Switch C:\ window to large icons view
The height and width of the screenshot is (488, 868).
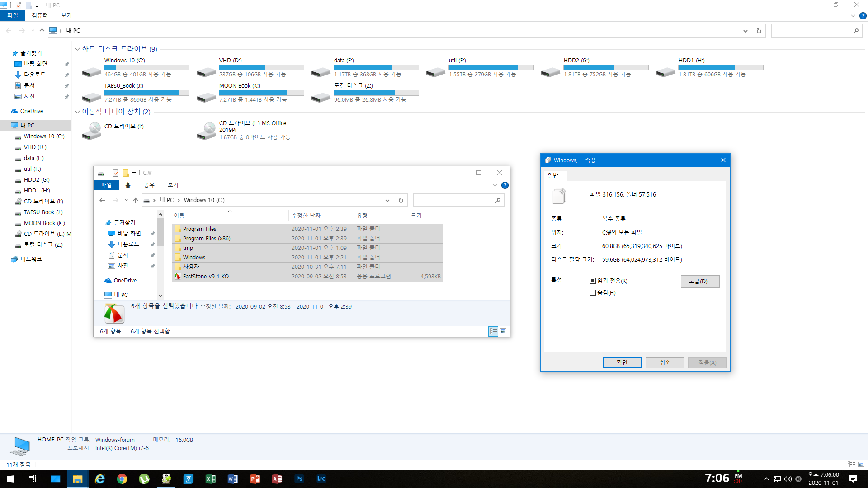(x=503, y=331)
